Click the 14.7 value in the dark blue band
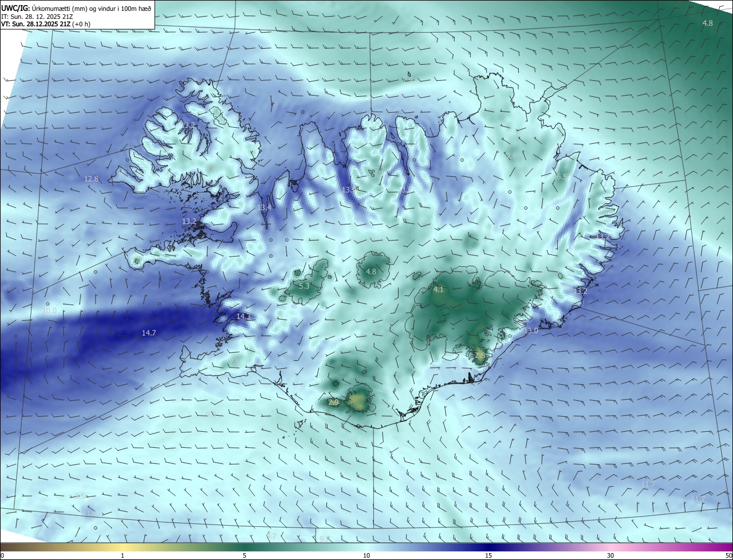The height and width of the screenshot is (560, 733). [149, 333]
